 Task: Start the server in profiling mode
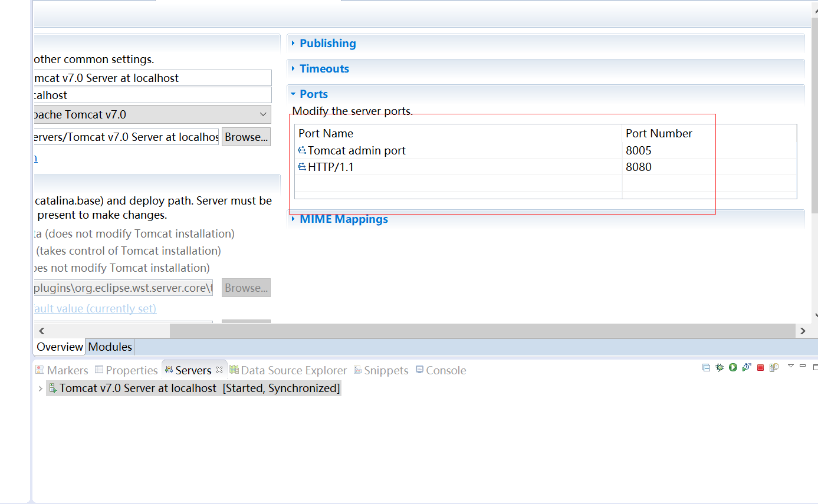746,367
